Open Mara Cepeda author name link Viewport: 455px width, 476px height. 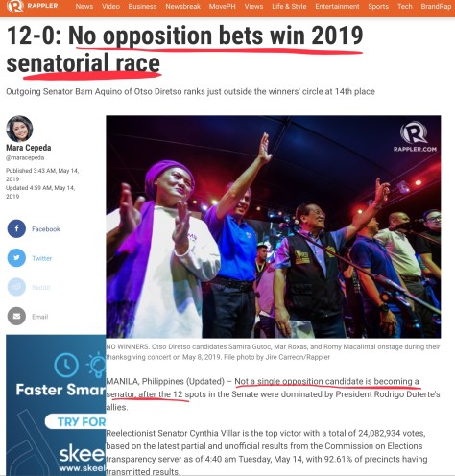tap(29, 148)
